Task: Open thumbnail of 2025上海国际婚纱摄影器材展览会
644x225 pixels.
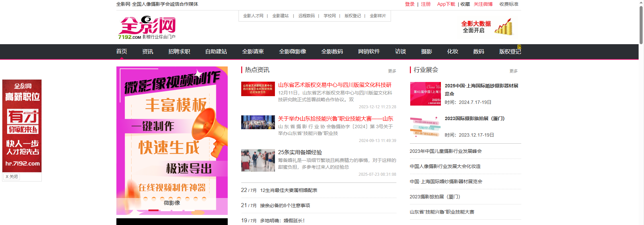Action: [425, 94]
